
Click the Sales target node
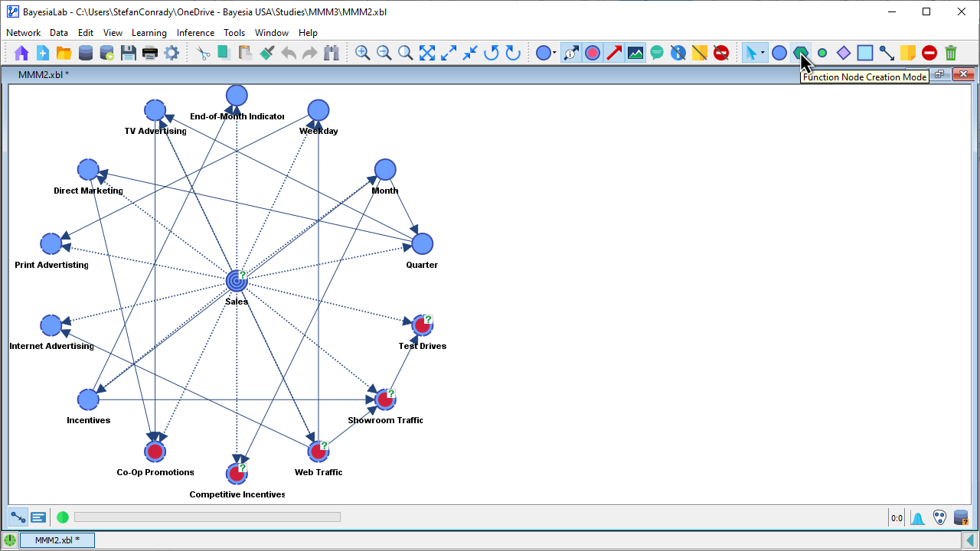pos(237,282)
